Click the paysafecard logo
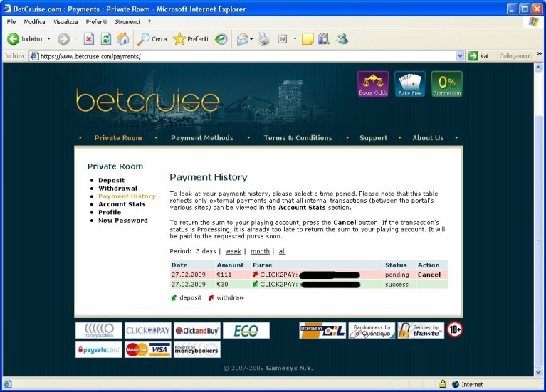Viewport: 546px width, 392px height. coord(99,349)
